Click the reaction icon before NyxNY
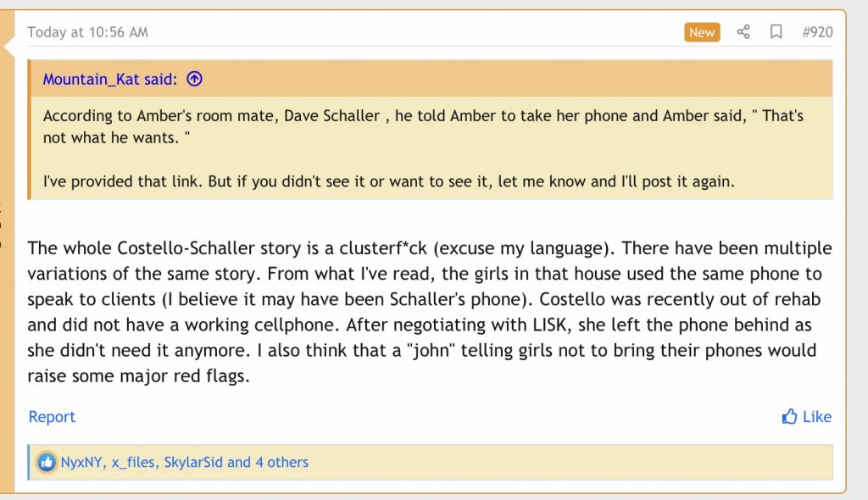The width and height of the screenshot is (868, 500). click(47, 463)
